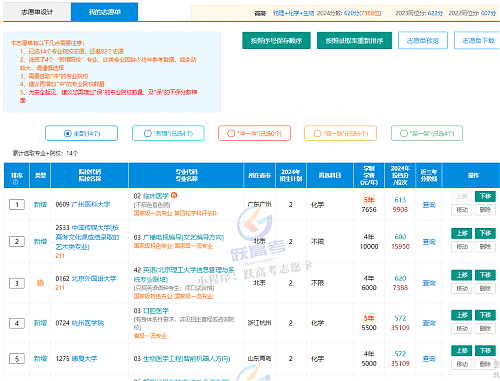
Task: Click 查询 score link in 杭州医学院 row
Action: click(429, 323)
